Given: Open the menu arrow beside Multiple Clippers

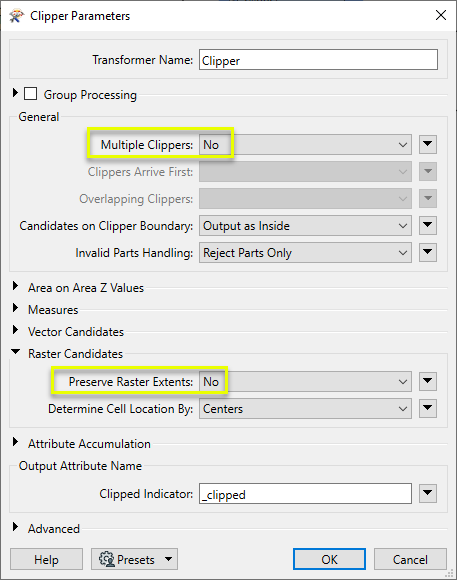Looking at the screenshot, I should 428,144.
